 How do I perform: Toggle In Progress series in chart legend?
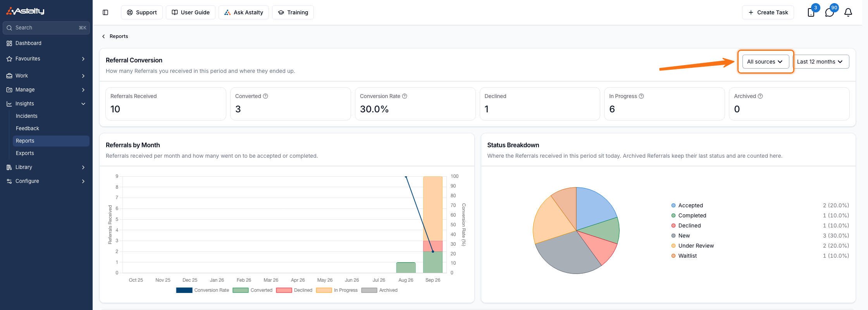tap(337, 290)
